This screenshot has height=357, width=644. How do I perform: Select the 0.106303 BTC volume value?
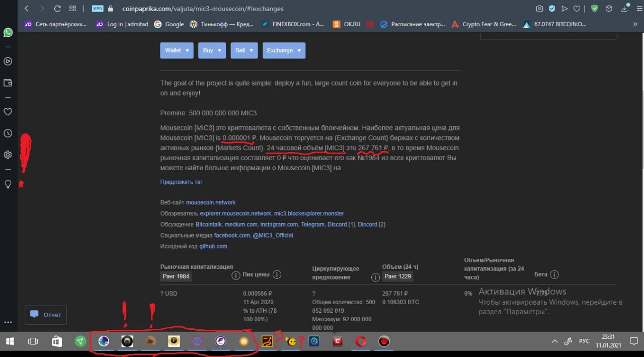tap(400, 302)
